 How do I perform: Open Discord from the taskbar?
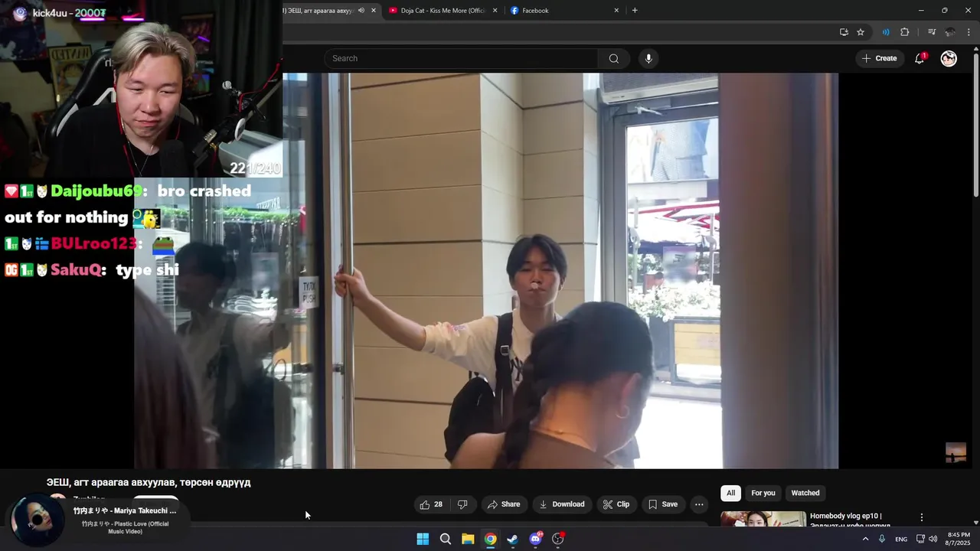click(535, 539)
